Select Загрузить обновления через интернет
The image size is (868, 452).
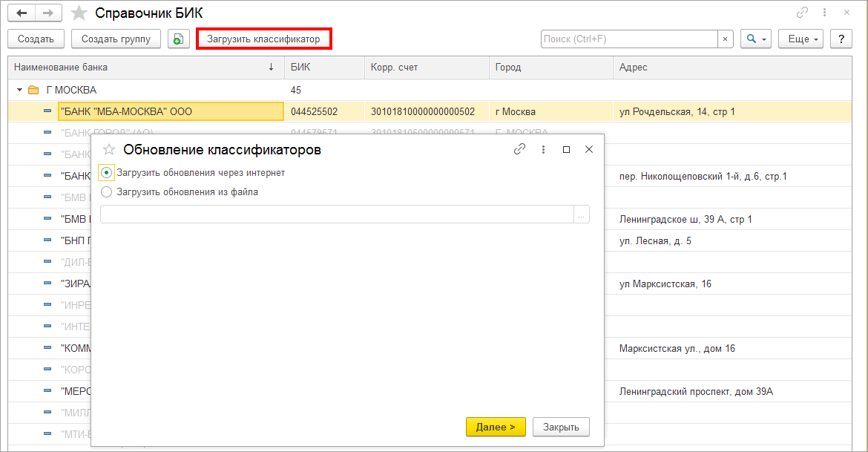(107, 172)
